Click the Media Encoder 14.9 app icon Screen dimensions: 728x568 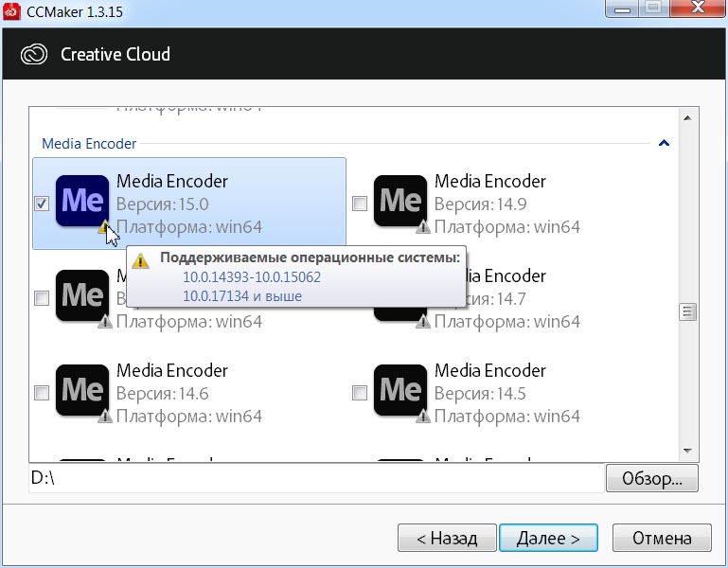[x=400, y=201]
